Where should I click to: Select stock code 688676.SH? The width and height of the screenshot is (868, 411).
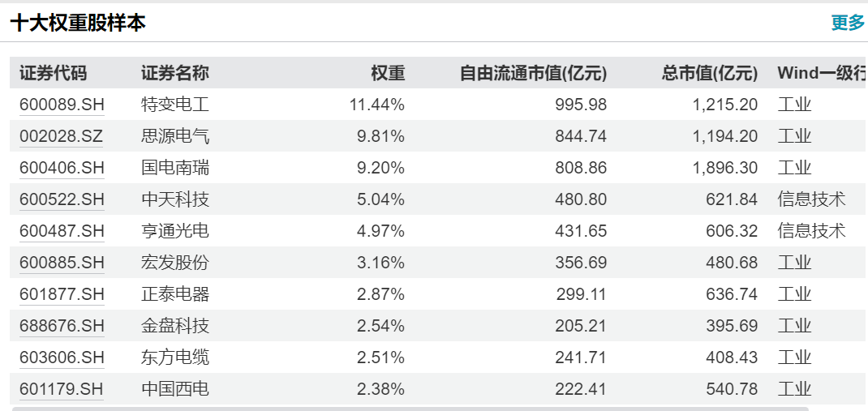coord(62,326)
